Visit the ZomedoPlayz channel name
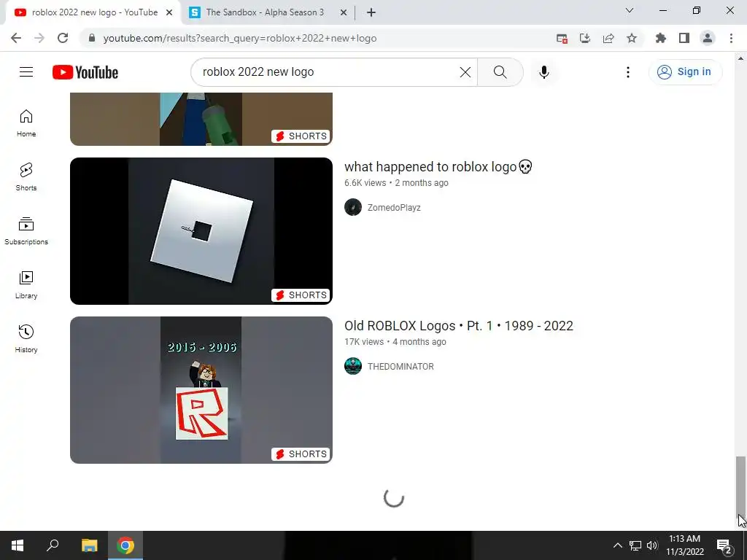 [394, 208]
